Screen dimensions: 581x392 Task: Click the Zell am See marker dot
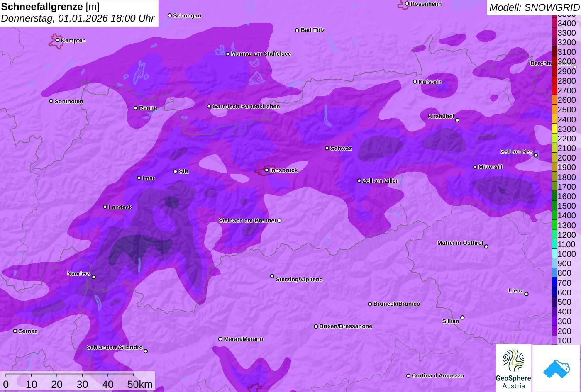[x=536, y=156]
